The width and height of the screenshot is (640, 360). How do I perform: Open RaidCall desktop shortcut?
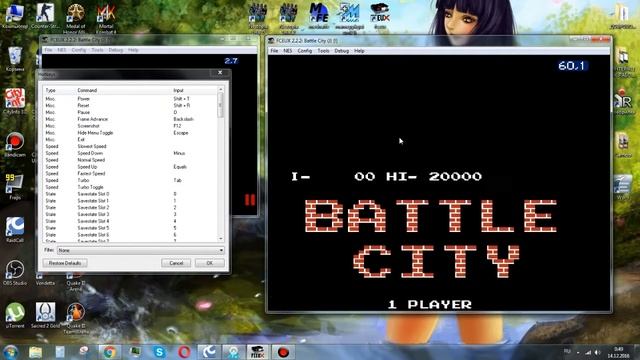(x=15, y=229)
